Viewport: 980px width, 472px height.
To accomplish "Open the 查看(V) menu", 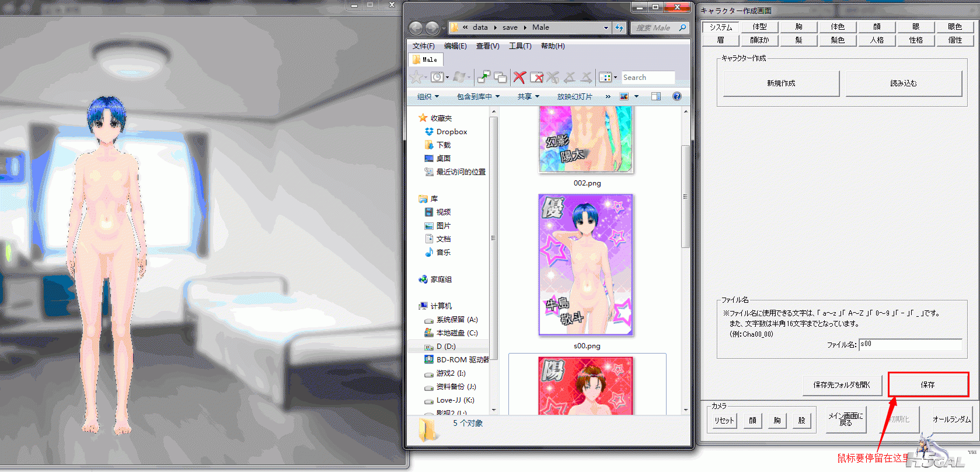I will 487,46.
